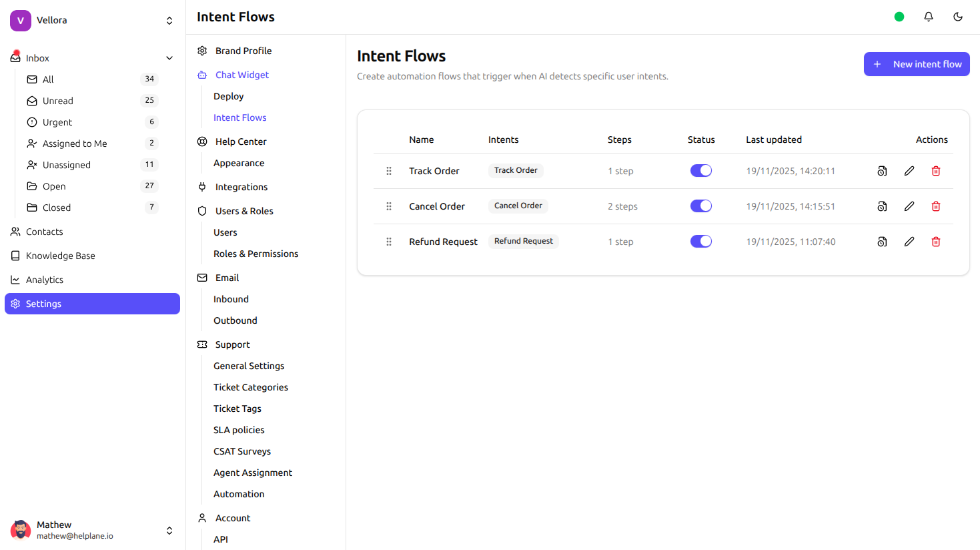Open version history for the Track Order flow
This screenshot has width=980, height=550.
click(x=882, y=170)
